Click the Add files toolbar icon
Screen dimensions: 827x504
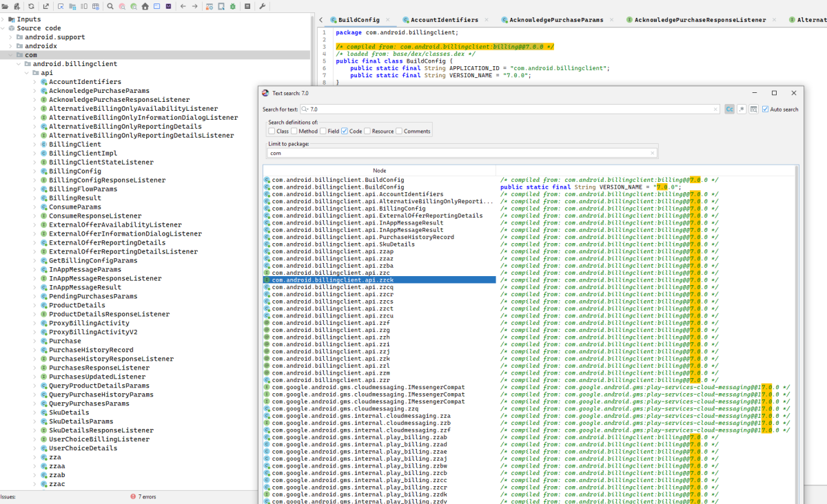(x=17, y=6)
